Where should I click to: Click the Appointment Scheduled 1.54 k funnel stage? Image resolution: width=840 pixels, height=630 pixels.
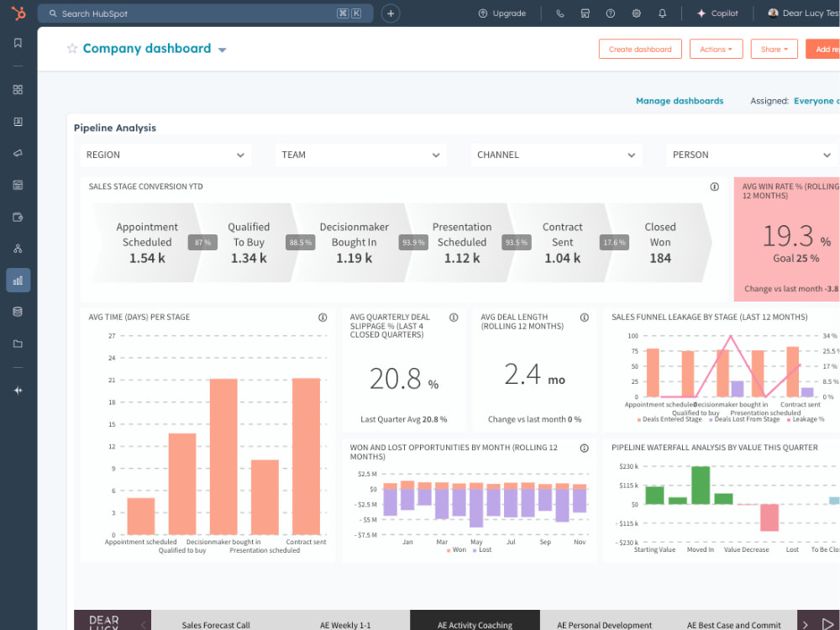(147, 243)
